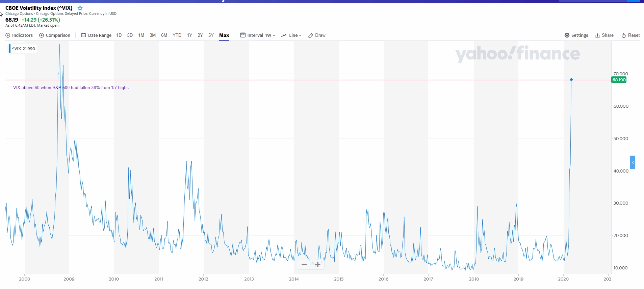Screen dimensions: 644x289
Task: Zoom out with the minus button
Action: click(304, 264)
